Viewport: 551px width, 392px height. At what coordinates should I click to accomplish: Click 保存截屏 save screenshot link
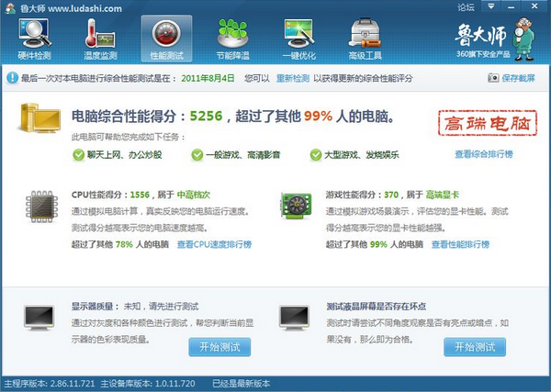pos(518,78)
